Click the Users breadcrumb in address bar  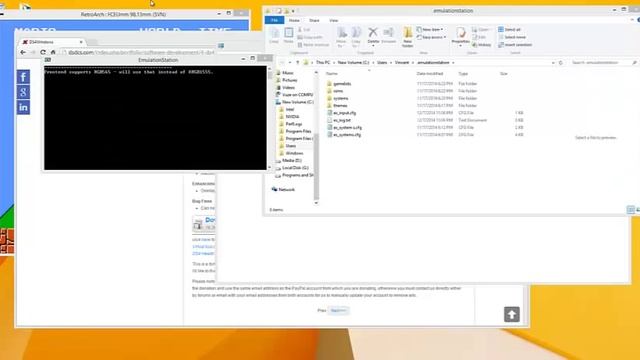[382, 62]
